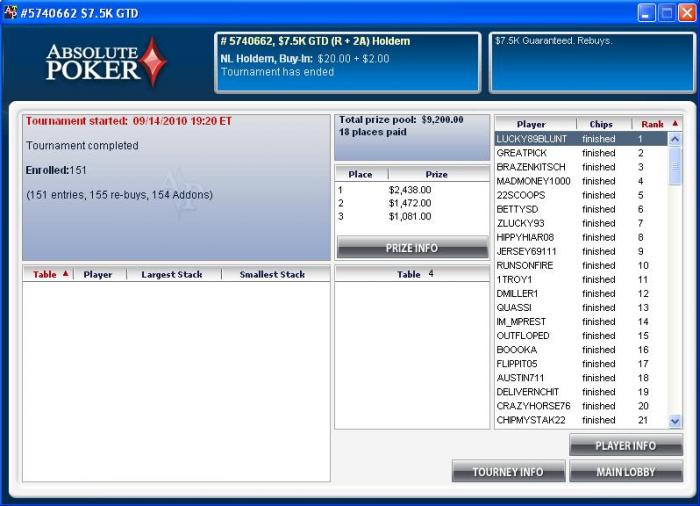The image size is (700, 506).
Task: Click the Place column header
Action: pos(360,174)
